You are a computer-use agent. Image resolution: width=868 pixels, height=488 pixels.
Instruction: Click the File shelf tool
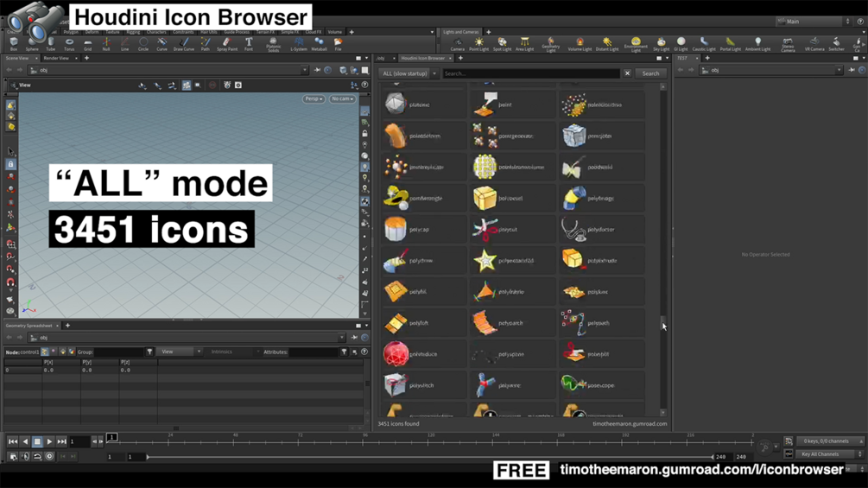click(x=338, y=44)
